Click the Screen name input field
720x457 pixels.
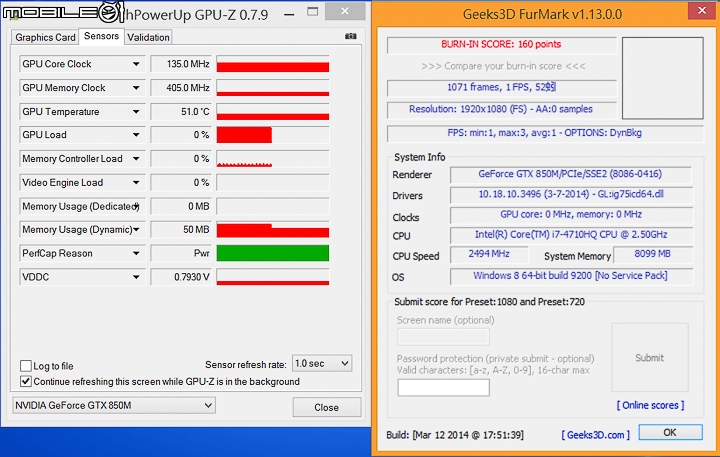pyautogui.click(x=443, y=337)
